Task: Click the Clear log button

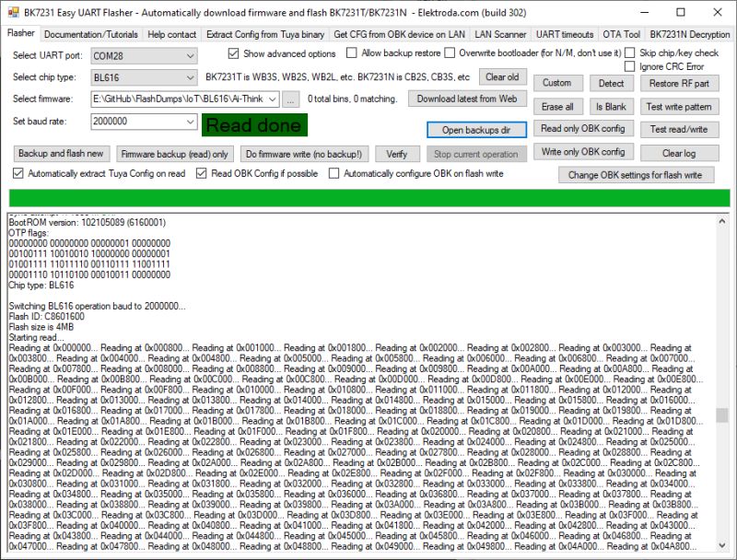Action: tap(679, 154)
